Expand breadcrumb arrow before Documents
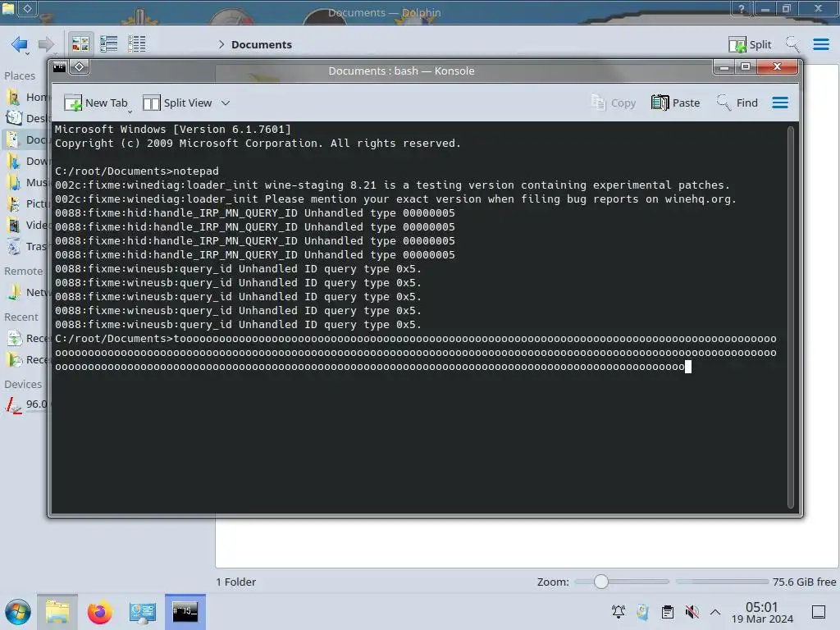This screenshot has width=840, height=630. [x=221, y=44]
